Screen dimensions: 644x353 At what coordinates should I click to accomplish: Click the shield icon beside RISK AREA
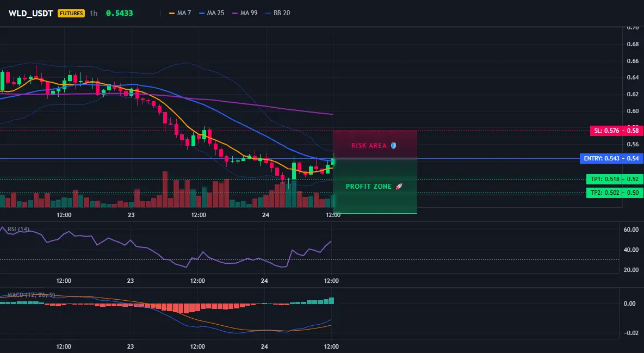[393, 145]
